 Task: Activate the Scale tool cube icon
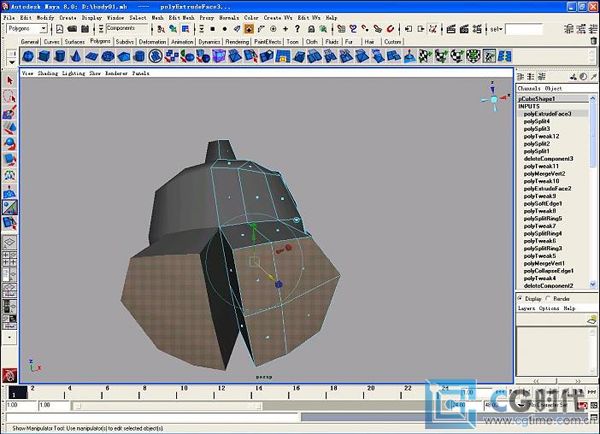tap(10, 160)
